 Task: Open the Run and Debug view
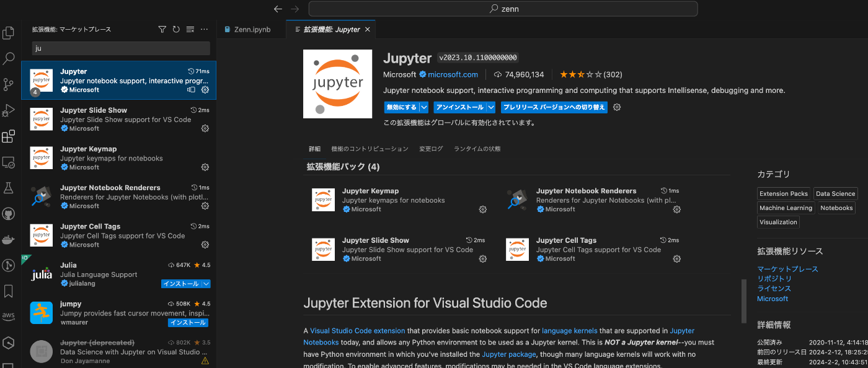coord(9,110)
